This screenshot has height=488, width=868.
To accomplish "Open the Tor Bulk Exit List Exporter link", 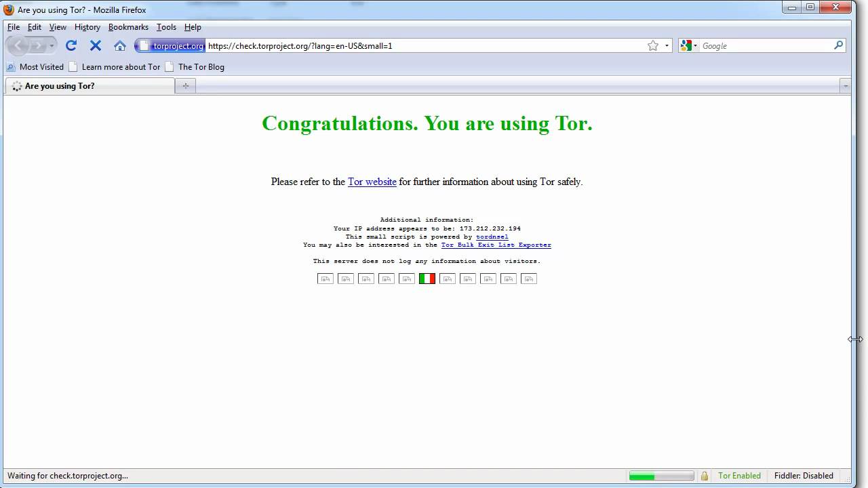I will point(496,245).
